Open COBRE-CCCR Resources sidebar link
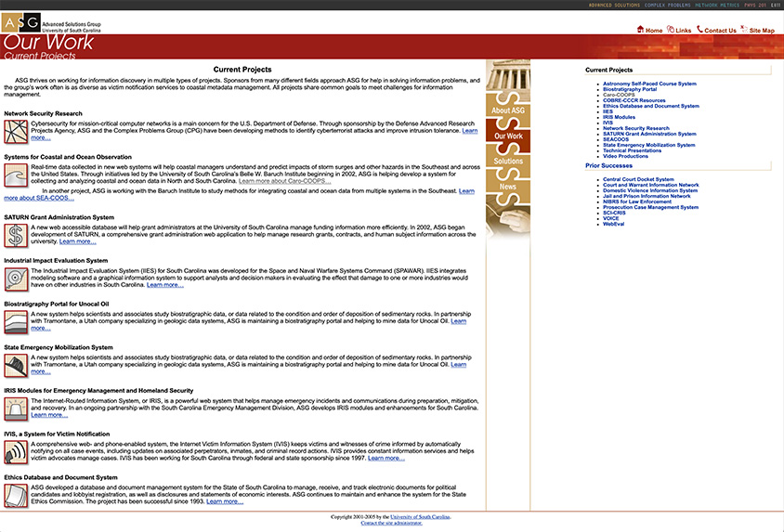This screenshot has width=784, height=532. pos(634,100)
